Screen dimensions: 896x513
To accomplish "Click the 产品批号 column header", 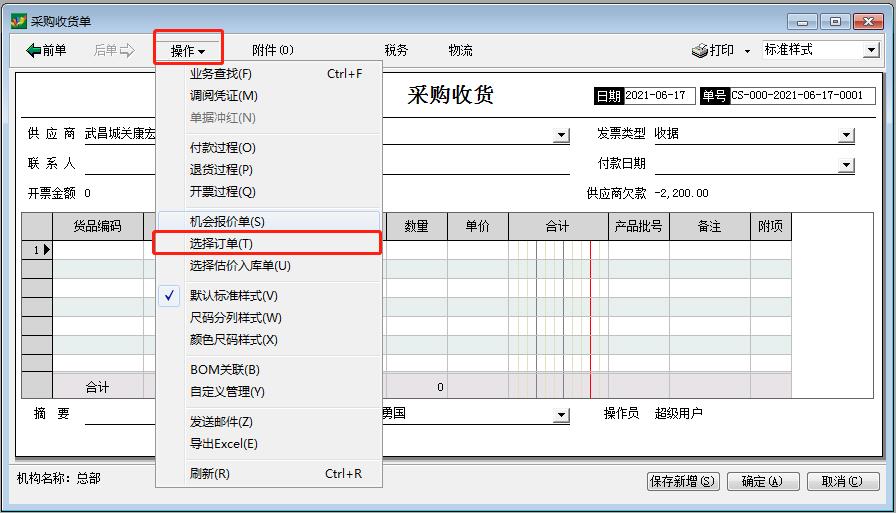I will click(639, 226).
